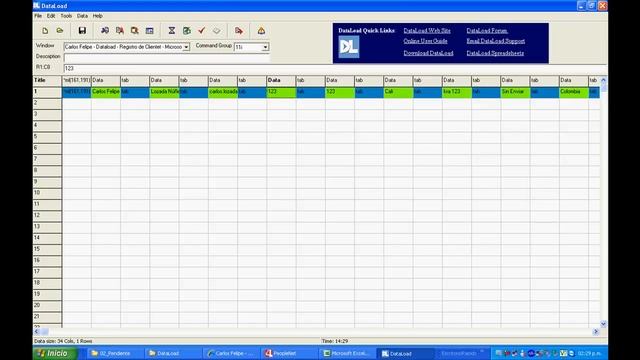Open the File menu
This screenshot has height=360, width=640.
click(38, 16)
